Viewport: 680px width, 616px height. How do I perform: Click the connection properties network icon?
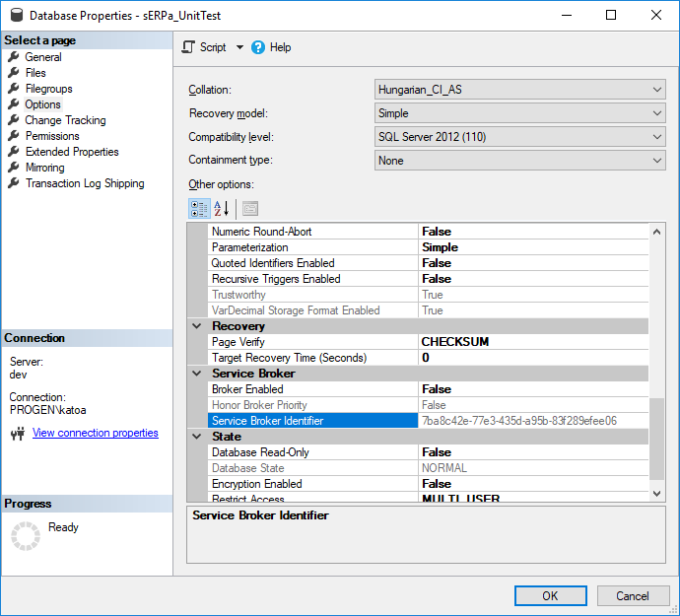pyautogui.click(x=17, y=434)
